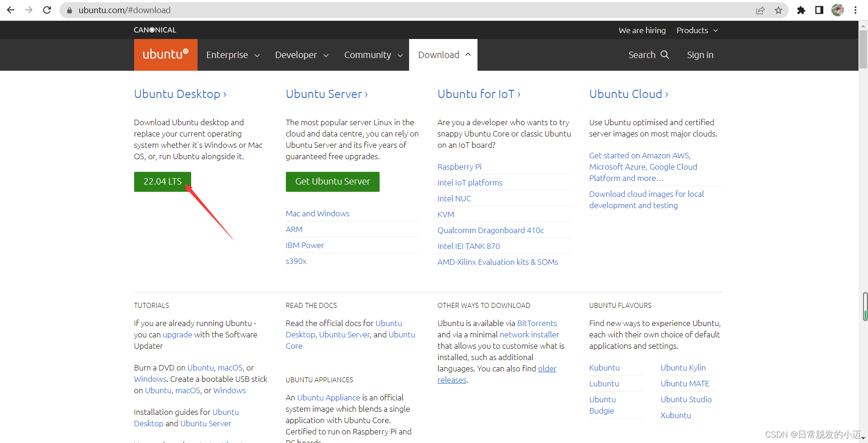The image size is (868, 443).
Task: Open Get started on Amazon AWS link
Action: (643, 167)
